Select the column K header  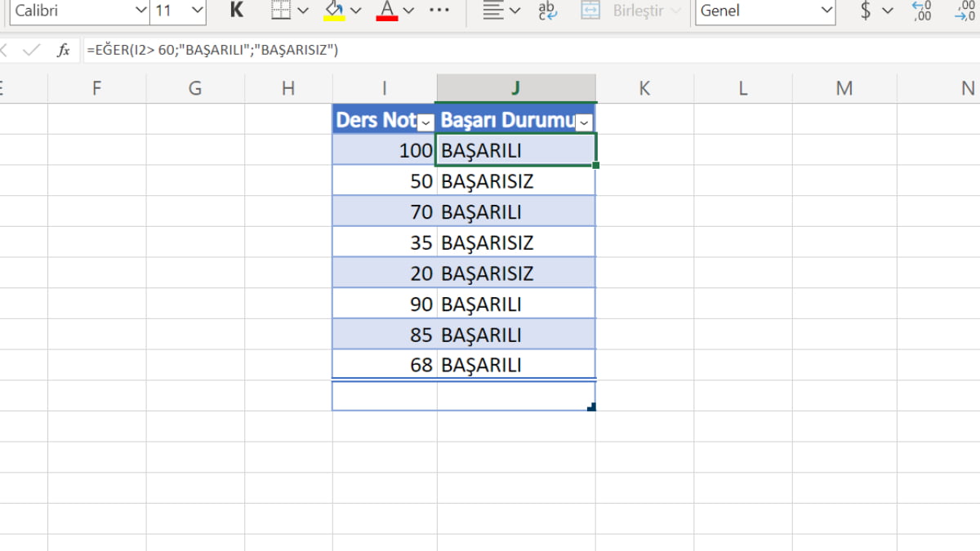(644, 88)
